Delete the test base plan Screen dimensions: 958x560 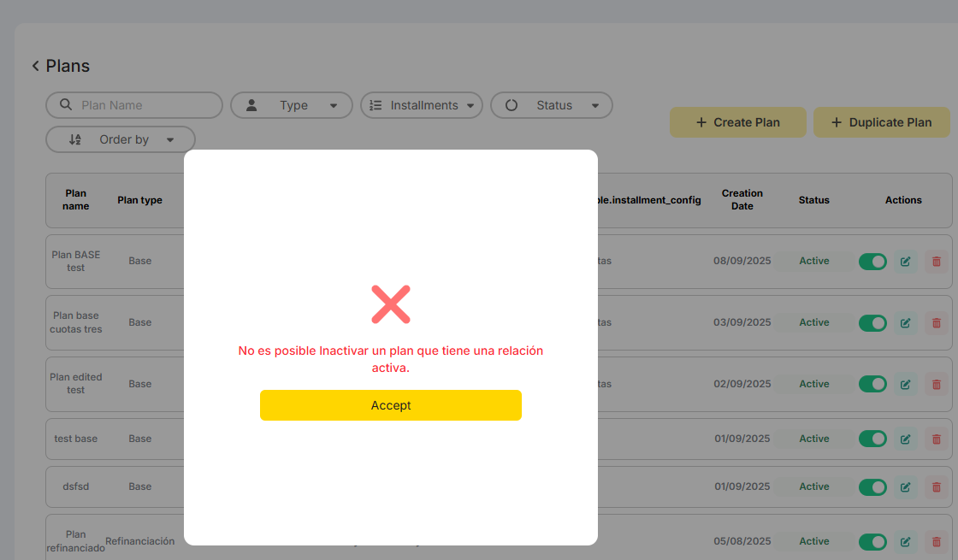click(x=937, y=439)
